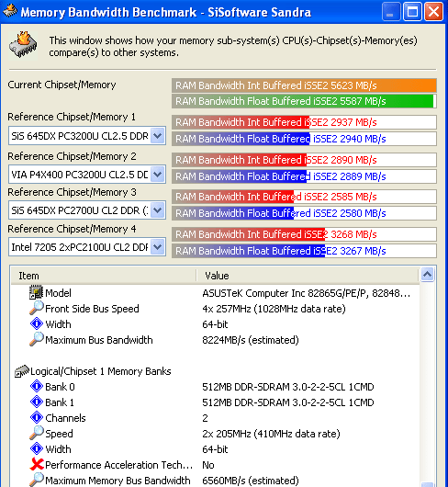
Task: Click the VIA P4X400 PC3200U combo box
Action: point(87,175)
